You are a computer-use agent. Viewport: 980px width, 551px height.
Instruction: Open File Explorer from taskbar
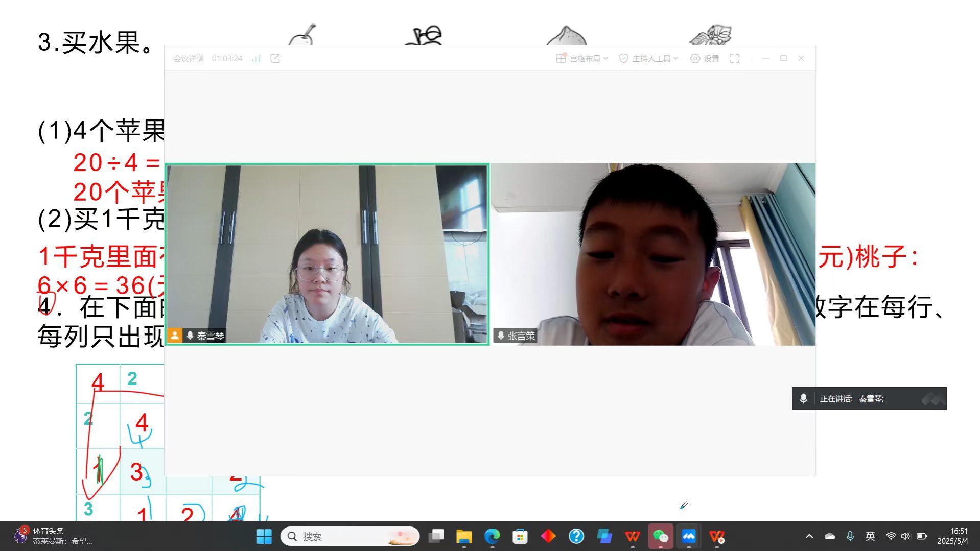pos(464,536)
